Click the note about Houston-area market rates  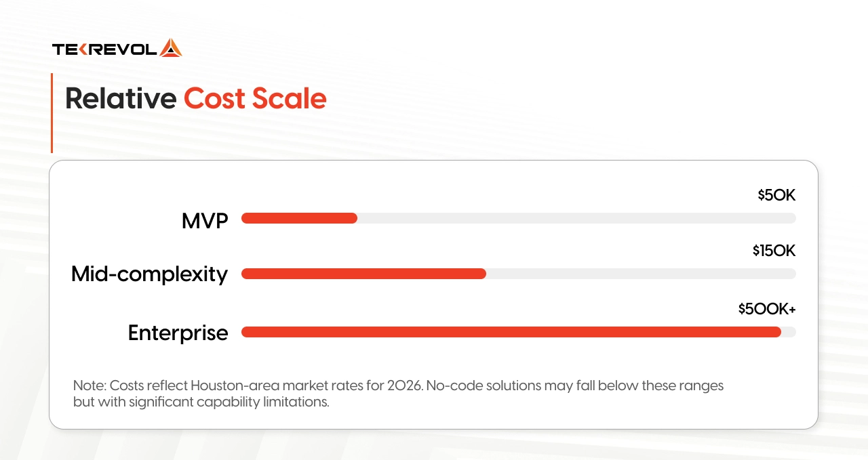tap(398, 394)
